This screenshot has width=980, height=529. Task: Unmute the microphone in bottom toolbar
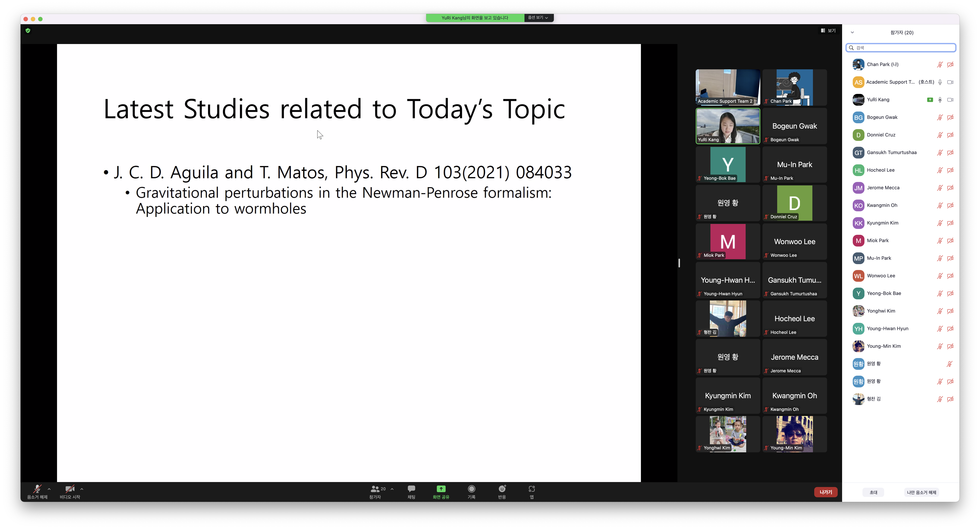pos(37,489)
